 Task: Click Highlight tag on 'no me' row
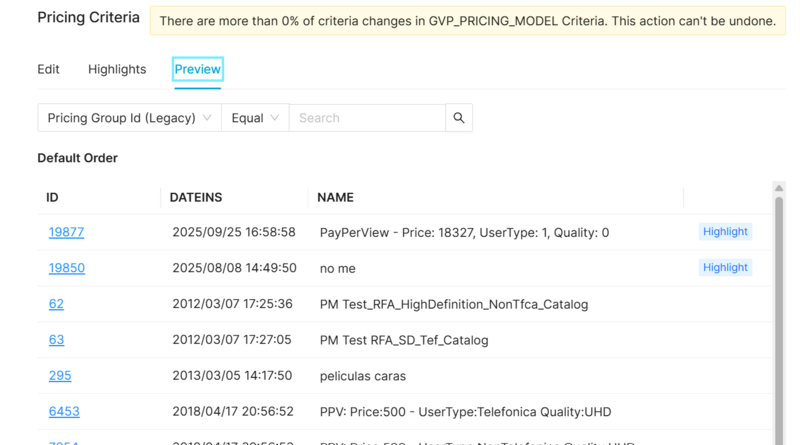point(725,268)
